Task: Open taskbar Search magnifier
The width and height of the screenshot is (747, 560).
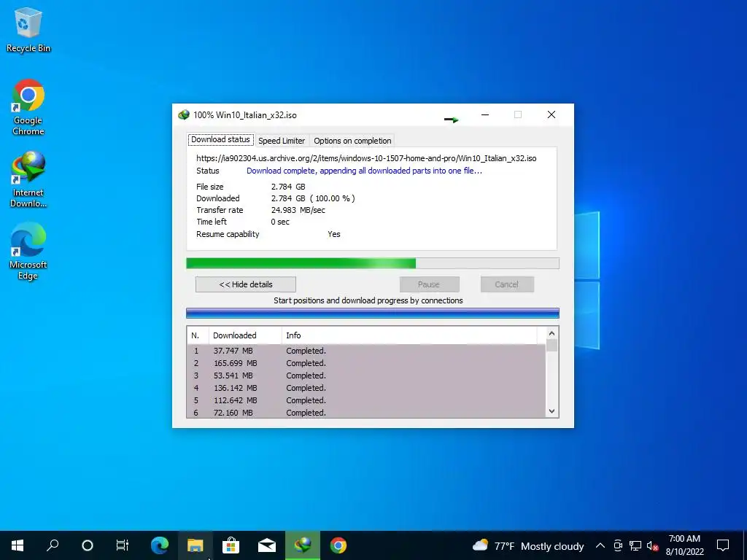Action: (53, 545)
